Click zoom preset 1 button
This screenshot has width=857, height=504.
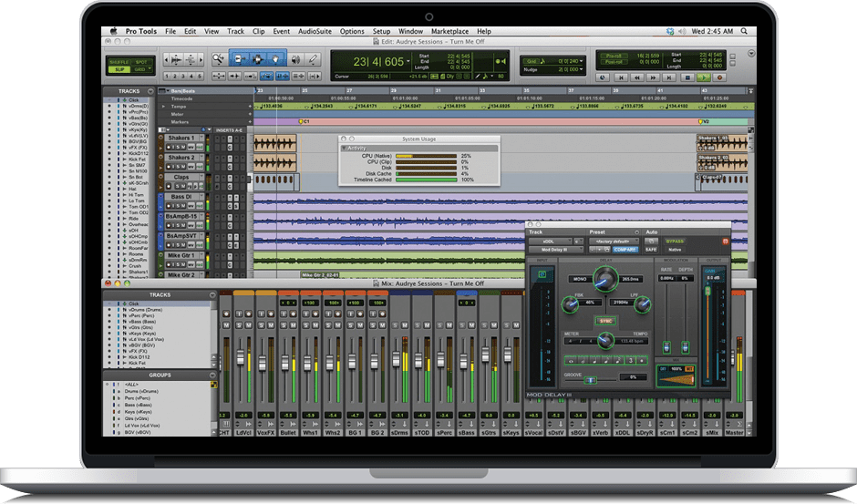point(167,76)
